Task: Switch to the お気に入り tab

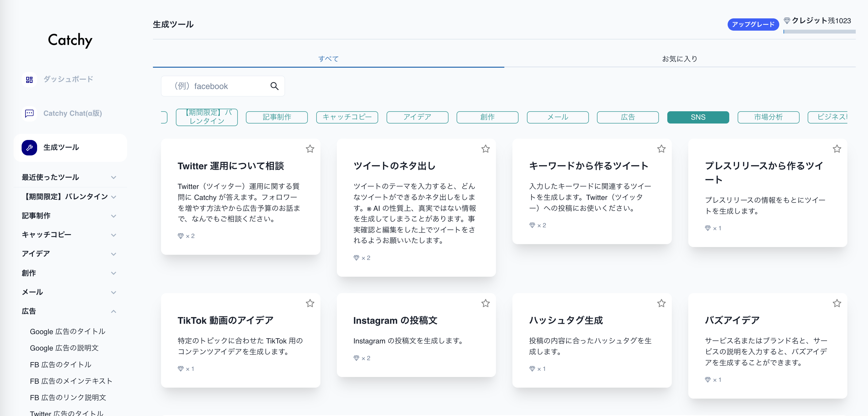Action: click(679, 59)
